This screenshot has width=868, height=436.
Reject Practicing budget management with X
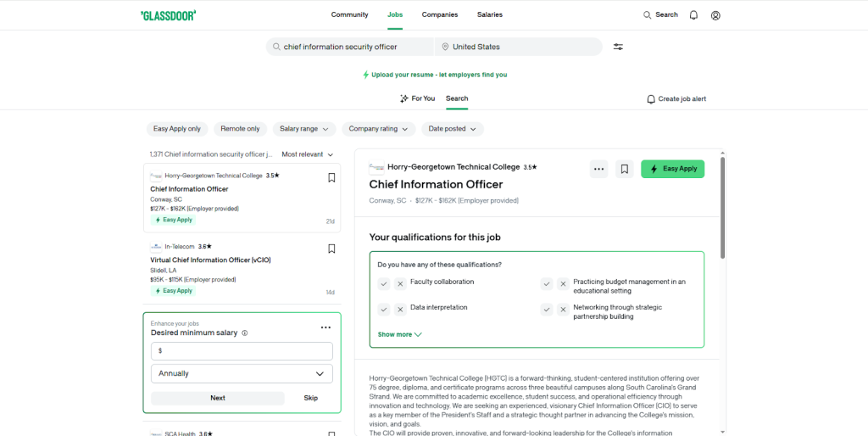click(563, 284)
